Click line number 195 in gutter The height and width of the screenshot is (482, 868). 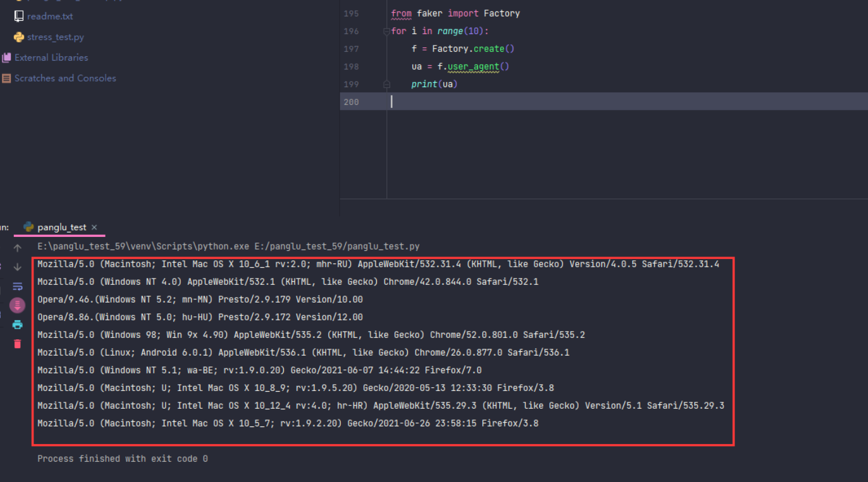pos(351,13)
